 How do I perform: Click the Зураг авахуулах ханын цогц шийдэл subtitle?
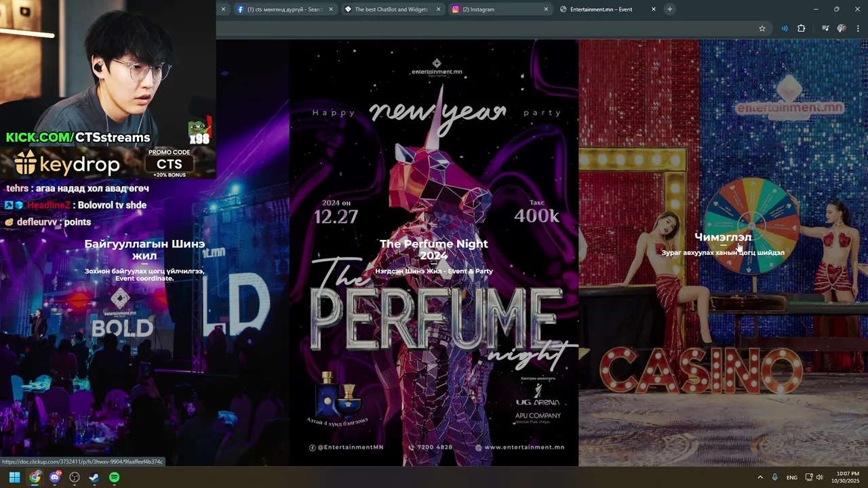coord(723,253)
